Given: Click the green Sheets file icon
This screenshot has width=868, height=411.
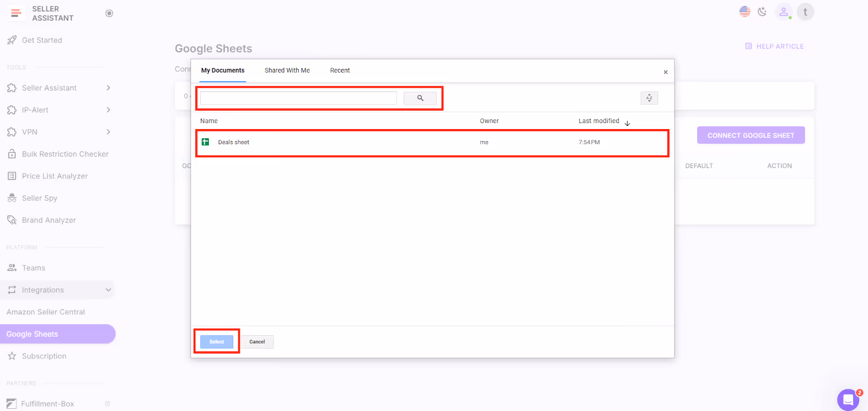Looking at the screenshot, I should click(206, 142).
